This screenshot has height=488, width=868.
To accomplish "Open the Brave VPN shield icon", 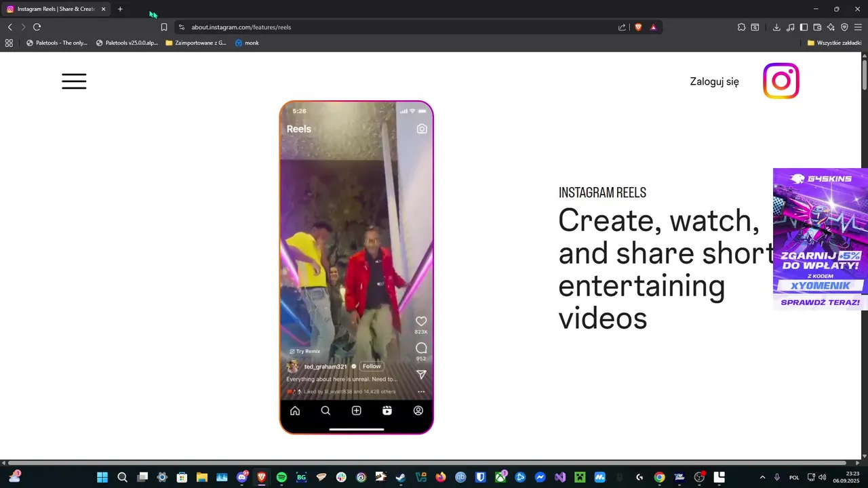I will [x=844, y=27].
